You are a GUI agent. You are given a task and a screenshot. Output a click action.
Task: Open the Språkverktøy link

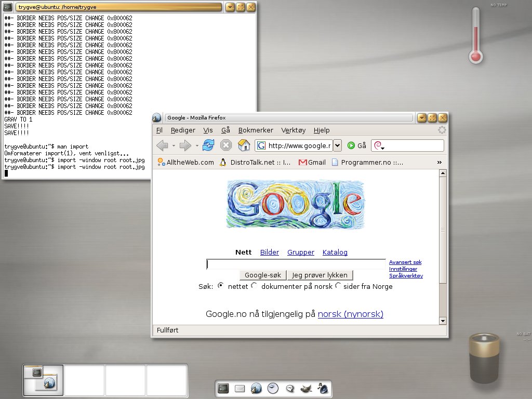pyautogui.click(x=406, y=275)
